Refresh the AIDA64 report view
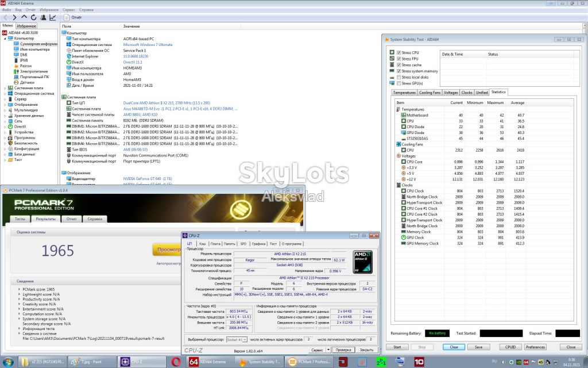The height and width of the screenshot is (368, 588). point(33,17)
